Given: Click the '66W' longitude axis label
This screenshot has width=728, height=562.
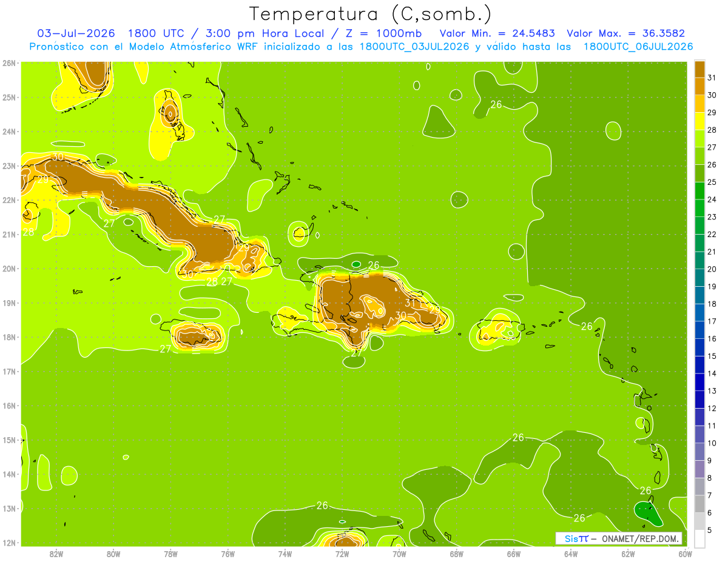Looking at the screenshot, I should coord(513,554).
